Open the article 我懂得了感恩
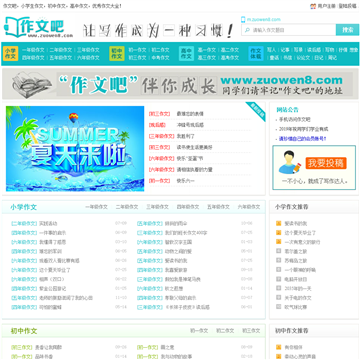360x360 pixels. pyautogui.click(x=52, y=242)
